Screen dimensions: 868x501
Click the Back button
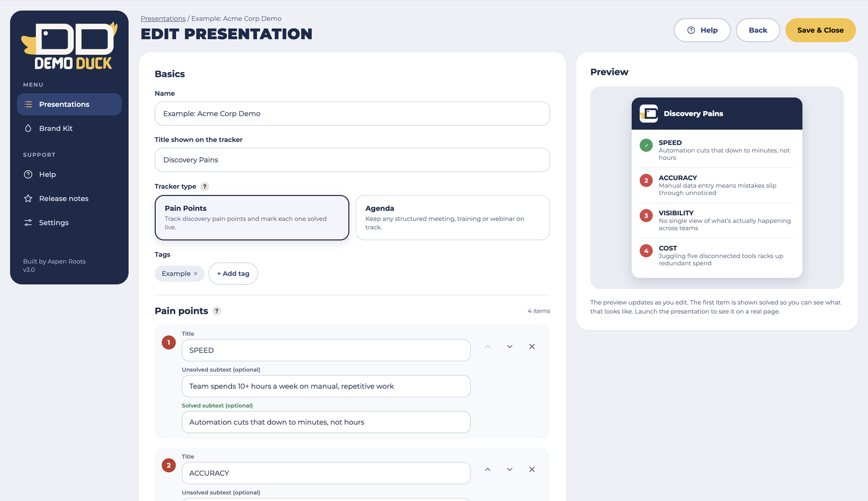coord(758,30)
